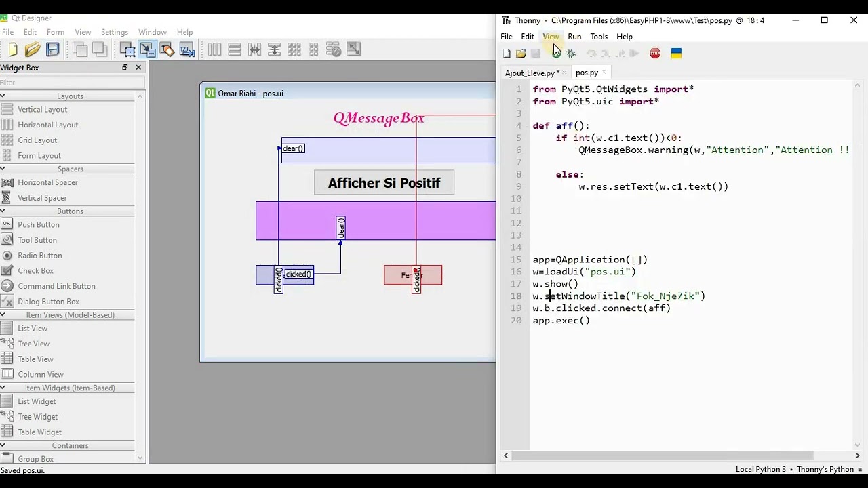Apply Lay Out Vertically
The height and width of the screenshot is (488, 868).
(235, 49)
